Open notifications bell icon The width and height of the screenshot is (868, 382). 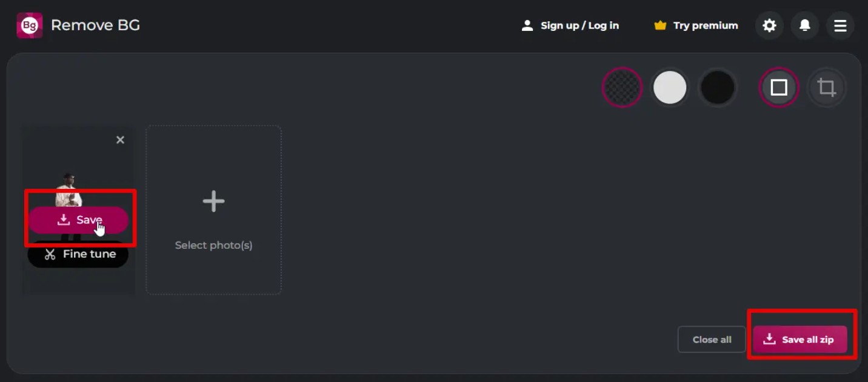coord(805,25)
